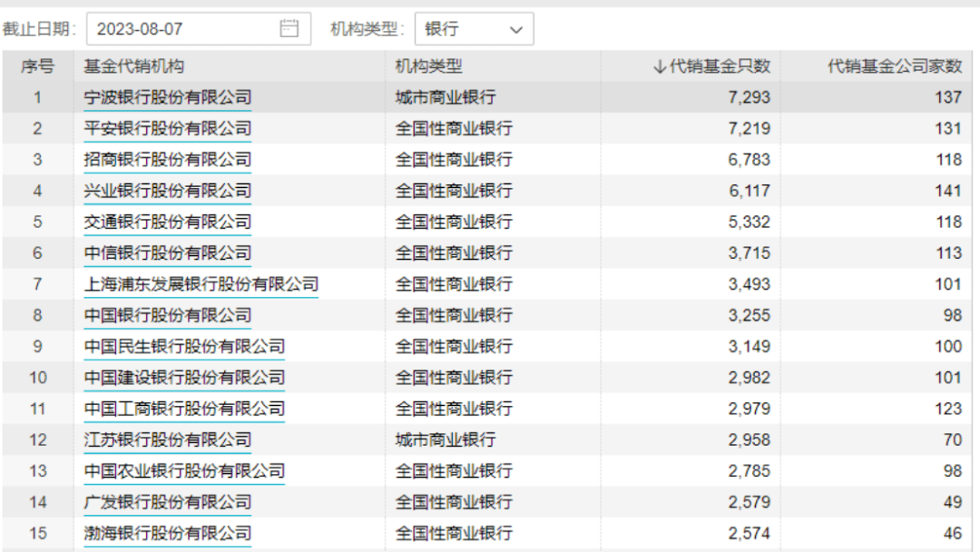The height and width of the screenshot is (553, 980).
Task: Open 平安银行股份有限公司 link
Action: coord(168,129)
